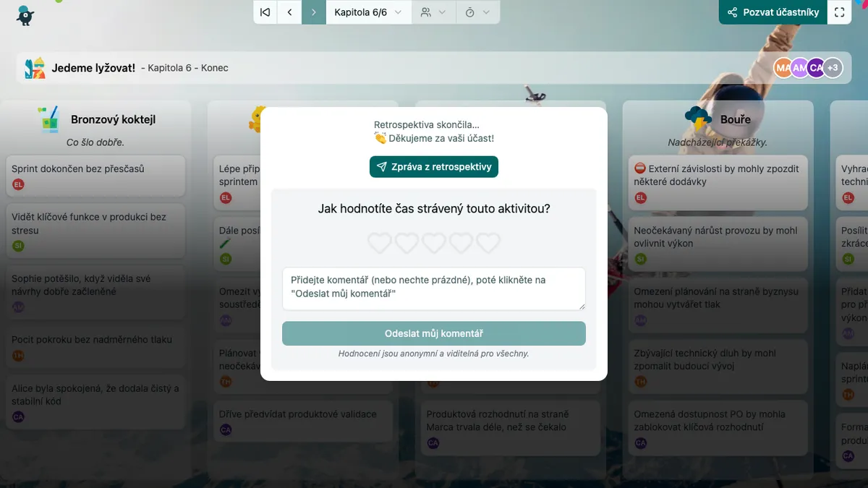Image resolution: width=868 pixels, height=488 pixels.
Task: Click the Bouře storm cloud icon
Action: 698,119
